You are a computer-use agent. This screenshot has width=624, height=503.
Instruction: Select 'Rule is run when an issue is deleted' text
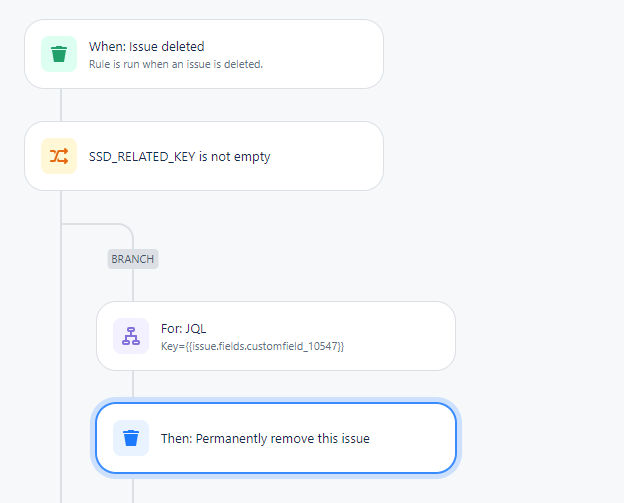[176, 64]
